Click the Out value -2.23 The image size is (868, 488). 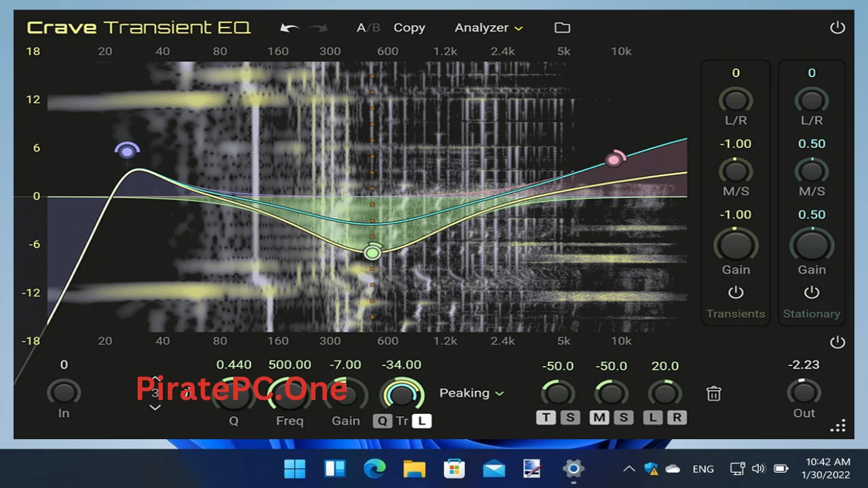[x=804, y=365]
